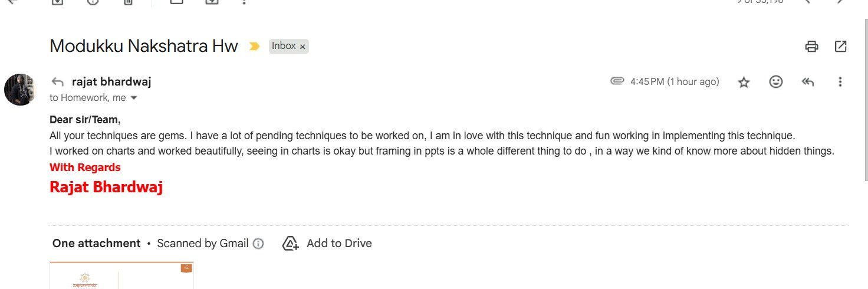Viewport: 868px width, 289px height.
Task: Click the sender name rajat bhardwaj
Action: [x=111, y=82]
